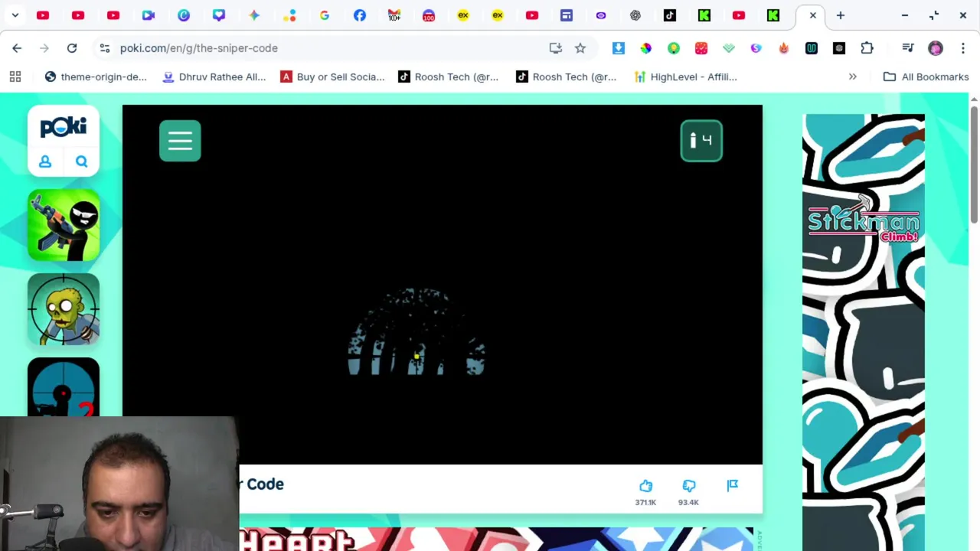
Task: Switch to the ChatGPT tab
Action: click(x=635, y=15)
